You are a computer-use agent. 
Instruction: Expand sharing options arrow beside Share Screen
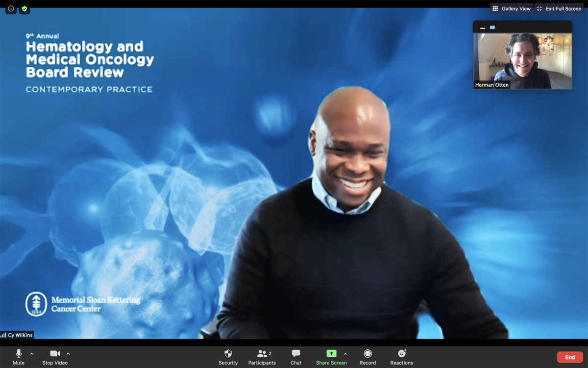(x=345, y=354)
